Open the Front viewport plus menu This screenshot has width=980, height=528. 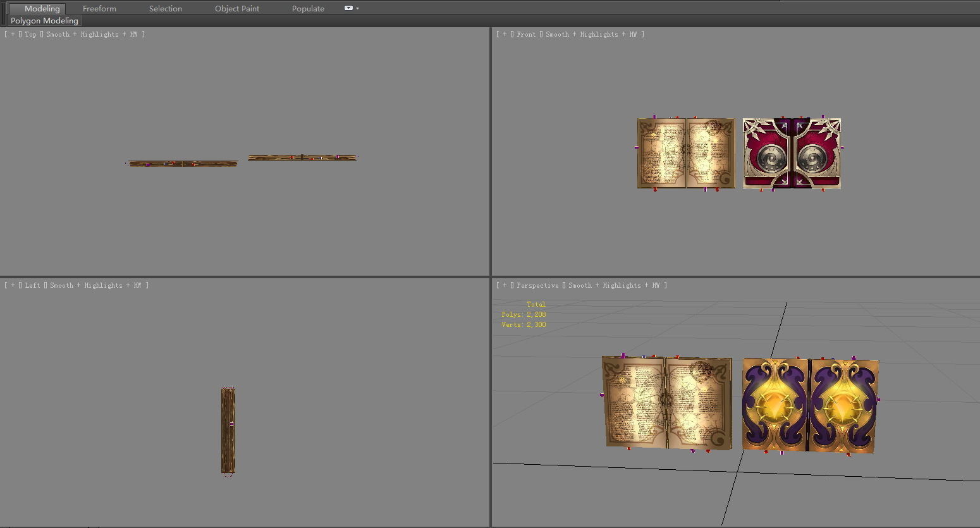505,34
